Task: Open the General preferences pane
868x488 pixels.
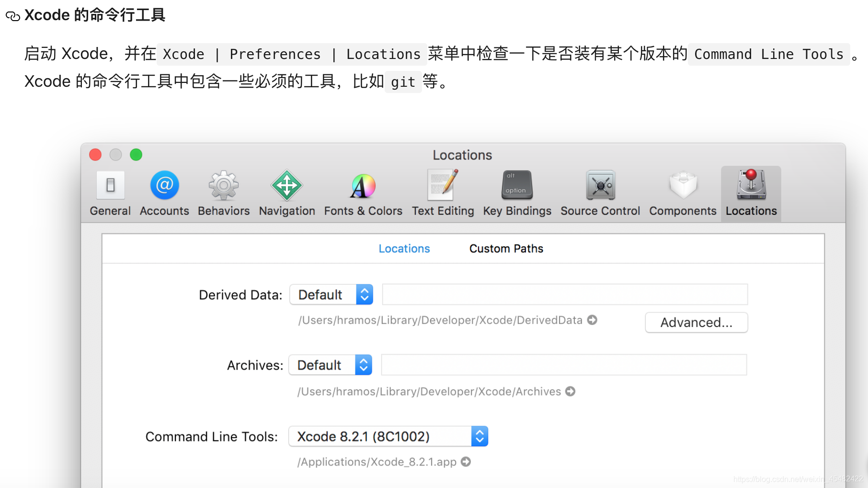Action: (x=110, y=194)
